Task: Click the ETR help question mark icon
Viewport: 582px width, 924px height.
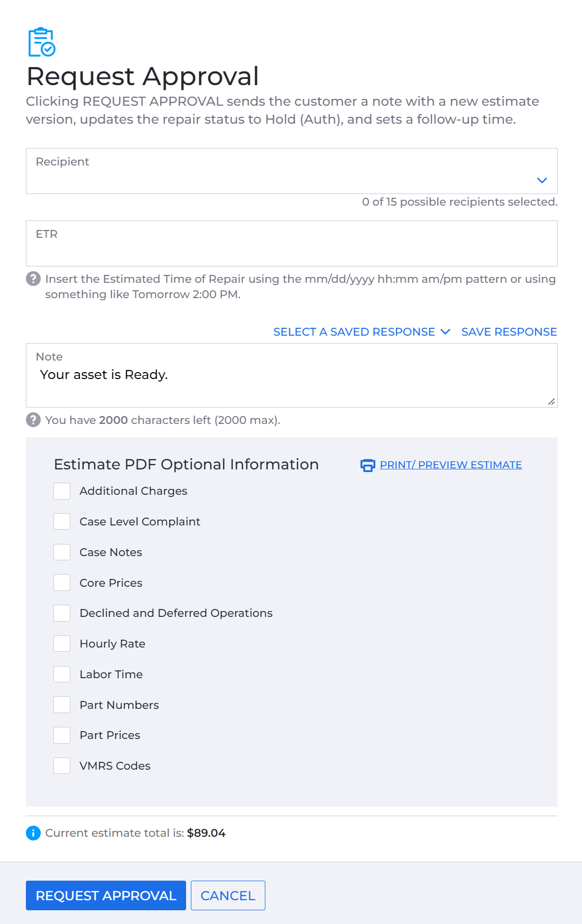Action: pos(33,279)
